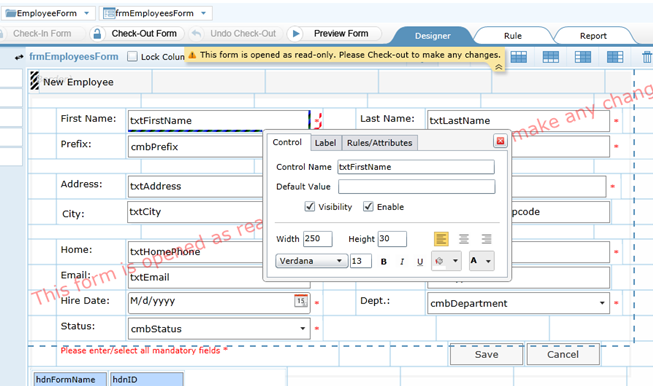Screen dimensions: 653x386
Task: Click the Preview Form button
Action: point(341,34)
